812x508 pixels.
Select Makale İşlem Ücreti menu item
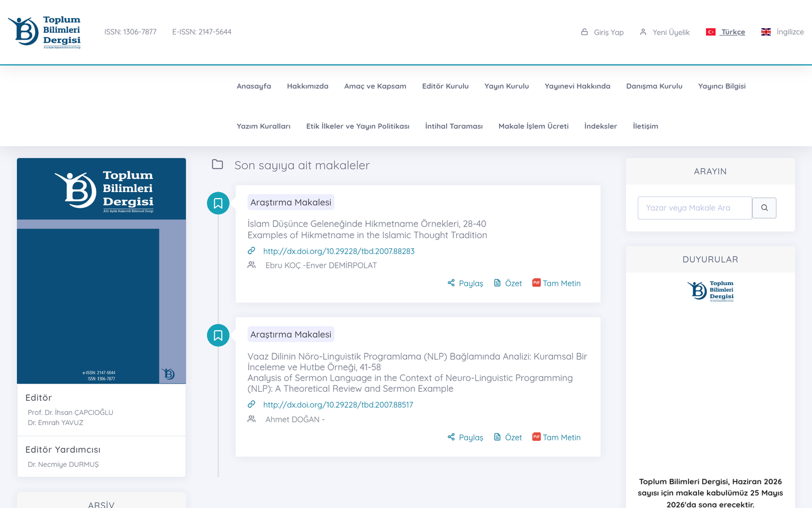click(533, 126)
